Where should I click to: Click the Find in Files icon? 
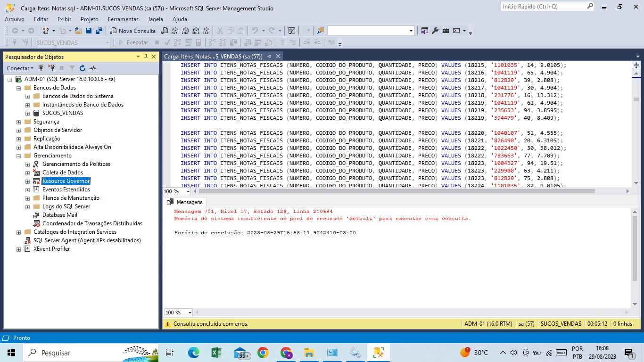coord(321,31)
